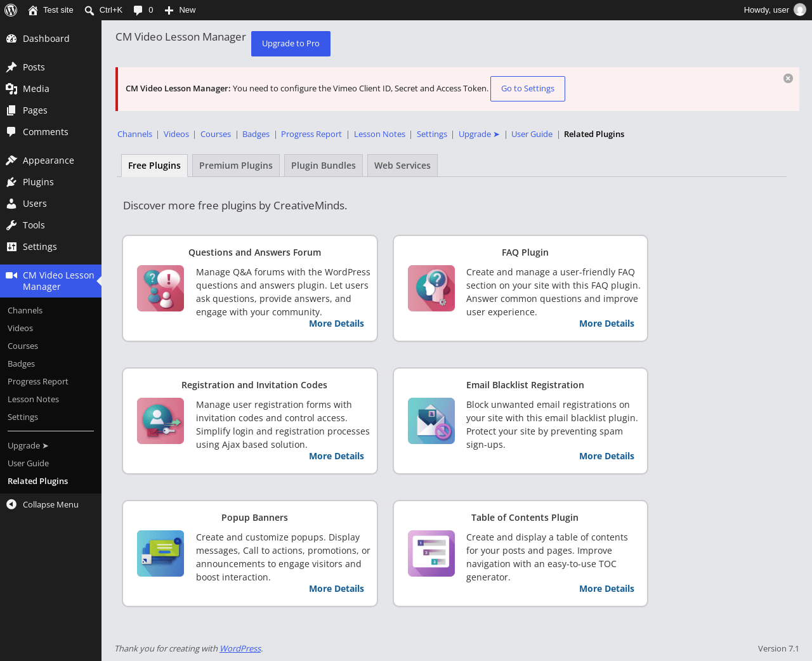
Task: Open Videos in the top navigation links
Action: tap(176, 134)
